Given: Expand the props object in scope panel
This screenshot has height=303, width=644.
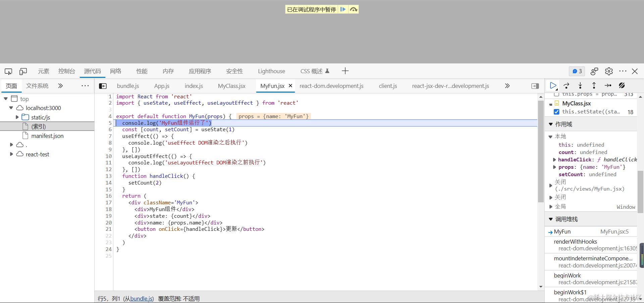Looking at the screenshot, I should [x=554, y=167].
